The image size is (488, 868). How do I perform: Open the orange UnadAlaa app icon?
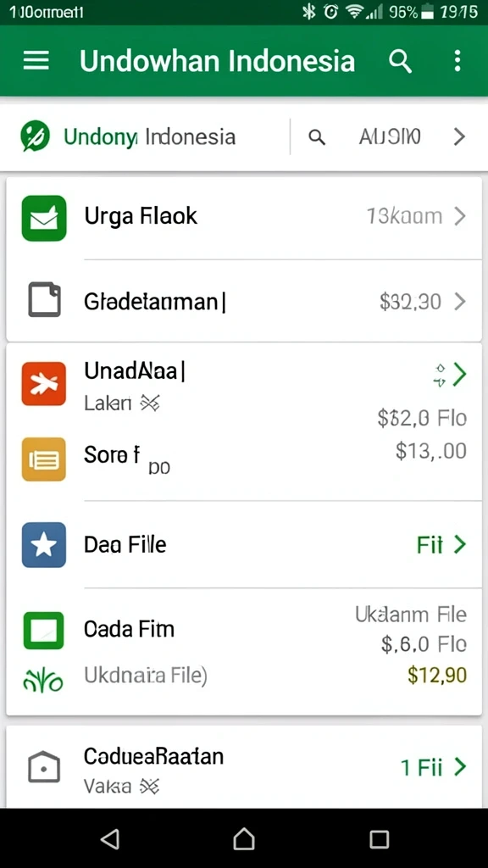pos(44,384)
